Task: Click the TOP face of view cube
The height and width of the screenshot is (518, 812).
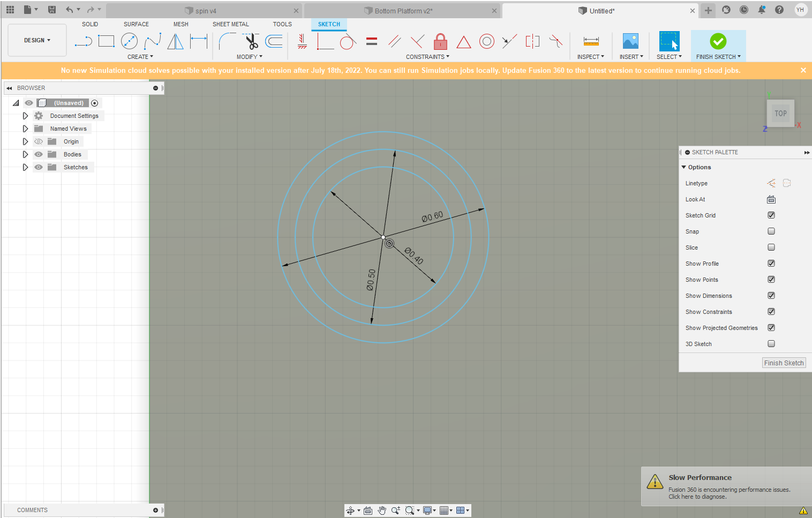Action: [780, 114]
